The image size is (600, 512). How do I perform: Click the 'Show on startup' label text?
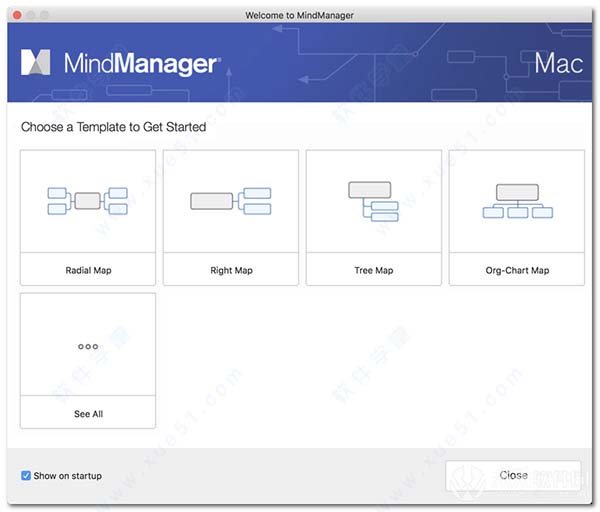68,476
